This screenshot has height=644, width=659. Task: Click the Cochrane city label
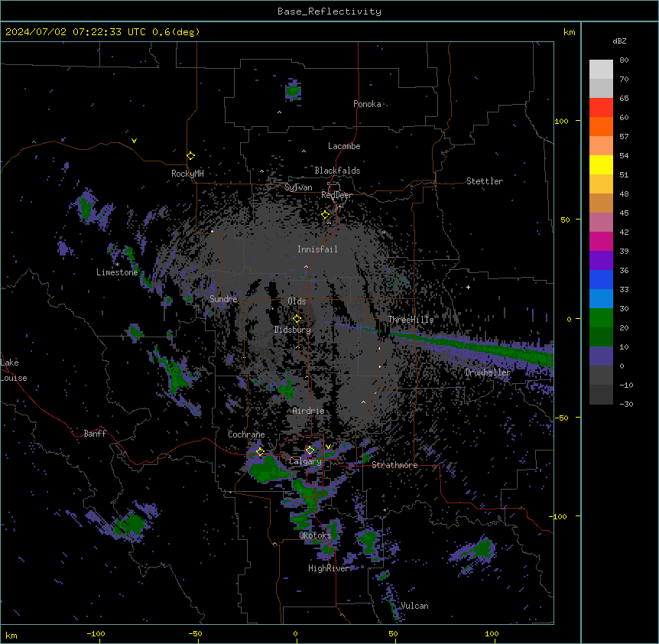[246, 434]
